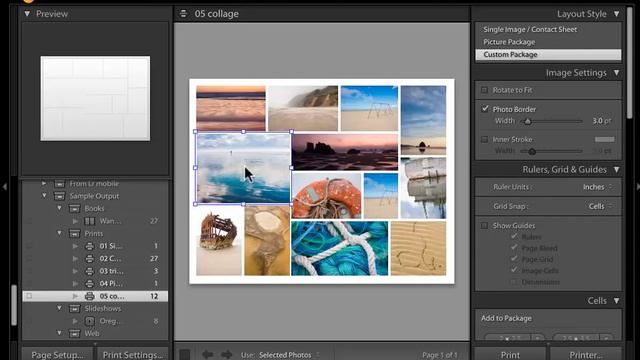Open the Inner Stroke color swatch
Image resolution: width=640 pixels, height=360 pixels.
604,140
